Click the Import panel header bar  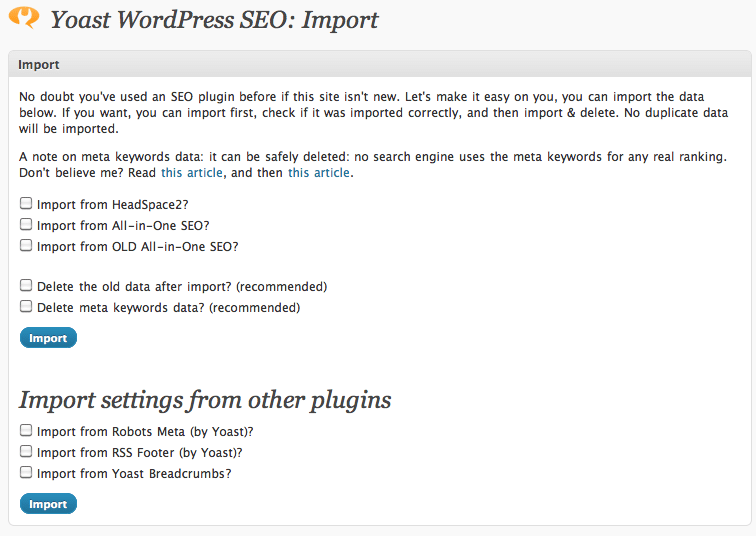[380, 64]
